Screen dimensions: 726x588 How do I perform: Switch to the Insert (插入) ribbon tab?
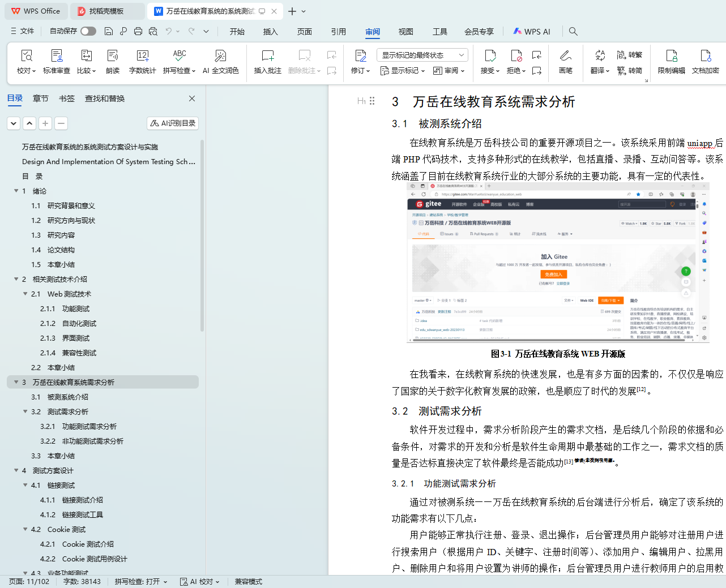tap(270, 32)
